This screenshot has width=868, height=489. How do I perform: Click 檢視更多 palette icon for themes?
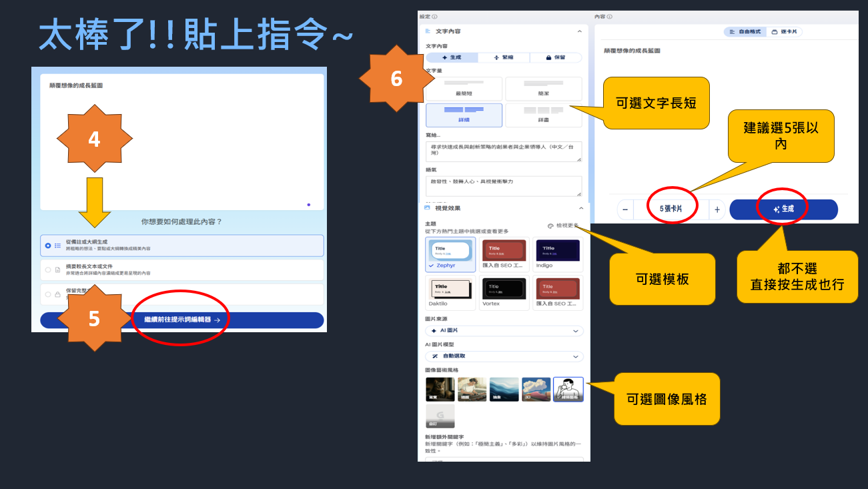click(x=550, y=226)
